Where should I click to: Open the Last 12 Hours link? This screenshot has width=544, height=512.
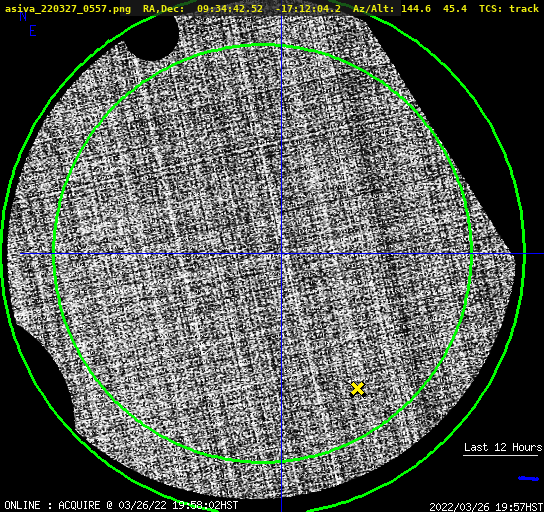(x=503, y=447)
